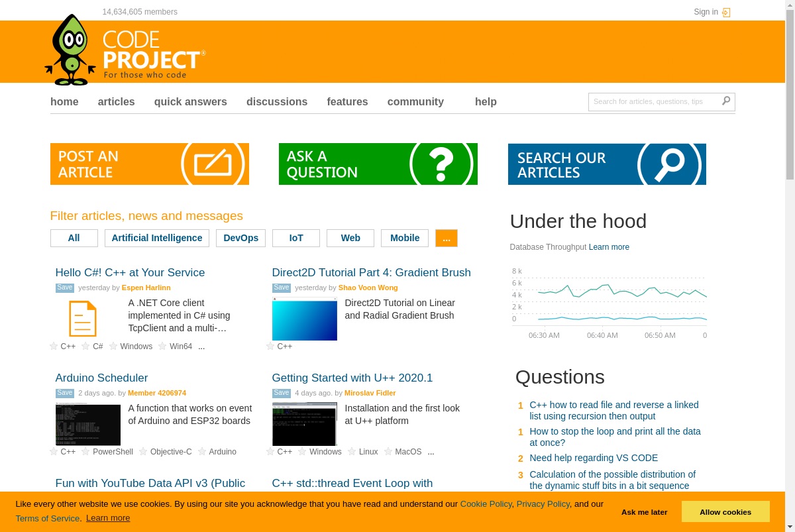This screenshot has height=532, width=795.
Task: Expand more filters with orange ellipsis button
Action: point(447,238)
